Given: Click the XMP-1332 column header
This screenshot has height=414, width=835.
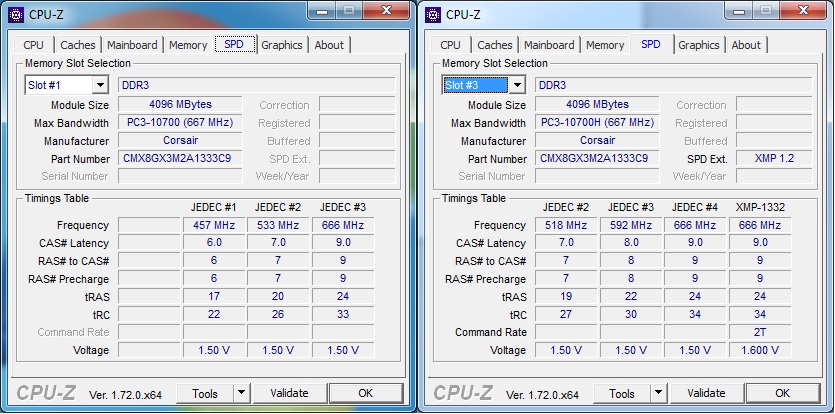Looking at the screenshot, I should (760, 207).
